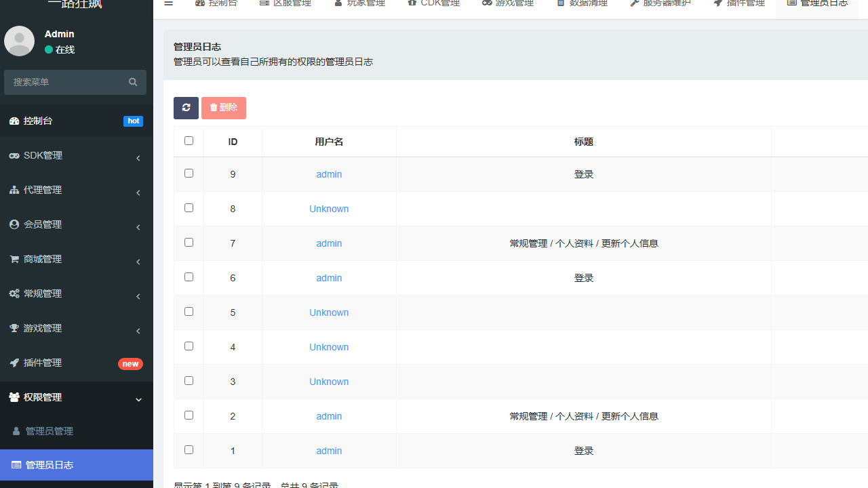Switch to 游戏管理 tab in top navigation
The height and width of the screenshot is (488, 868).
coord(508,4)
